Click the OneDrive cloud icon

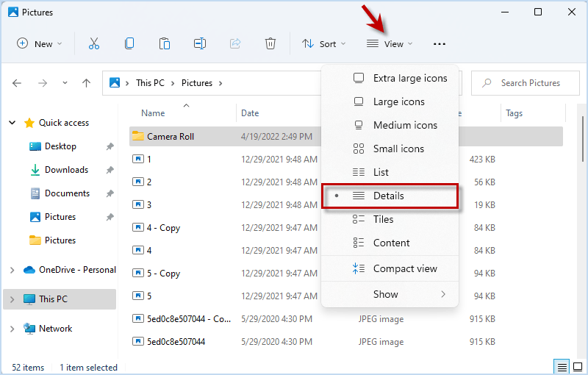[x=29, y=270]
